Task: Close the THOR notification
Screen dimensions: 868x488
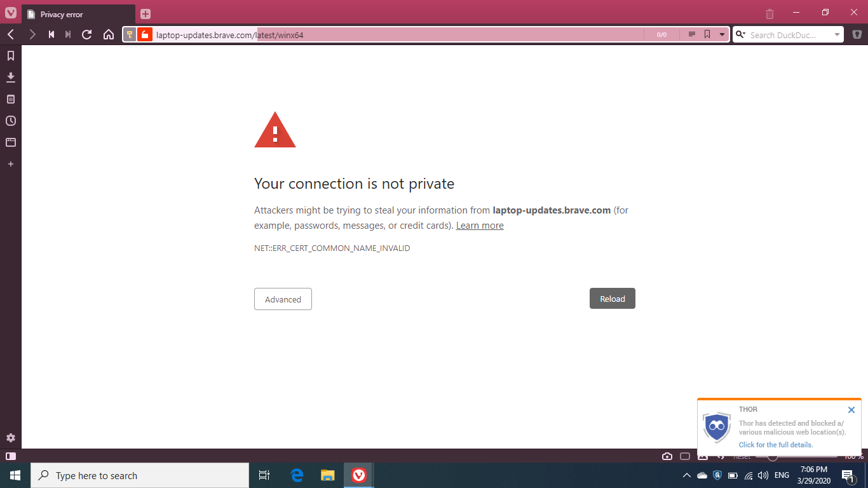Action: point(851,410)
